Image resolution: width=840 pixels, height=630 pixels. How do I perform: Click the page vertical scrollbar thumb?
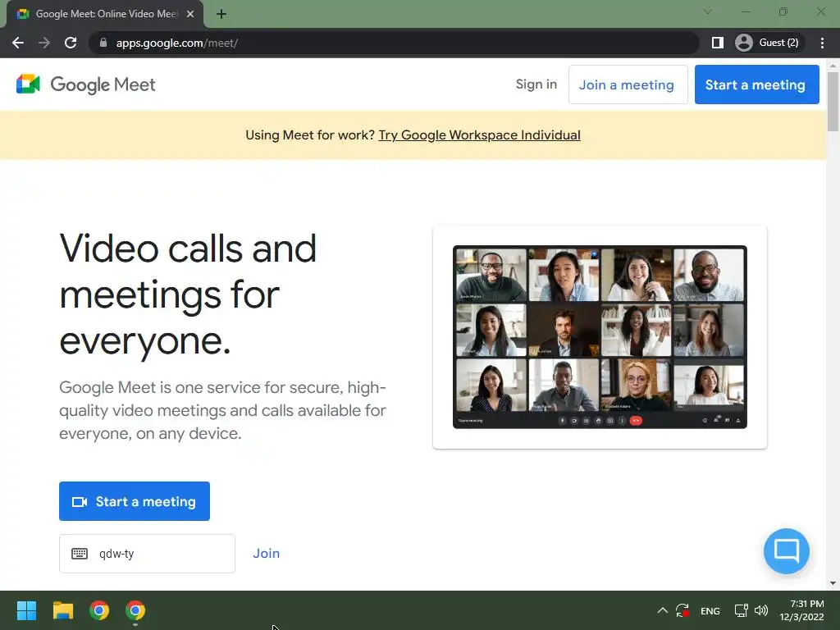click(x=833, y=101)
